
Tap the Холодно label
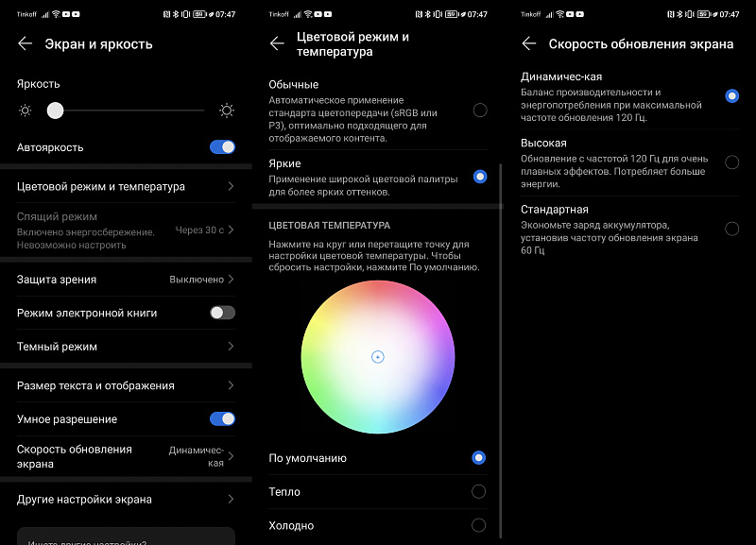tap(291, 526)
